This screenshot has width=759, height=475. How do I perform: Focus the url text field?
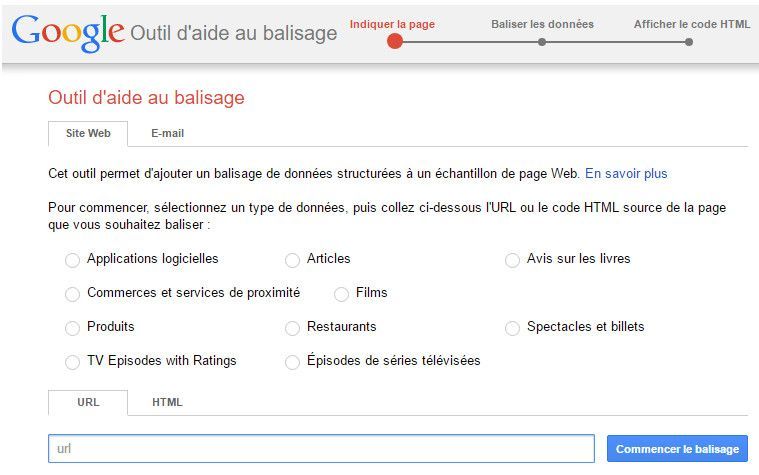pos(321,448)
